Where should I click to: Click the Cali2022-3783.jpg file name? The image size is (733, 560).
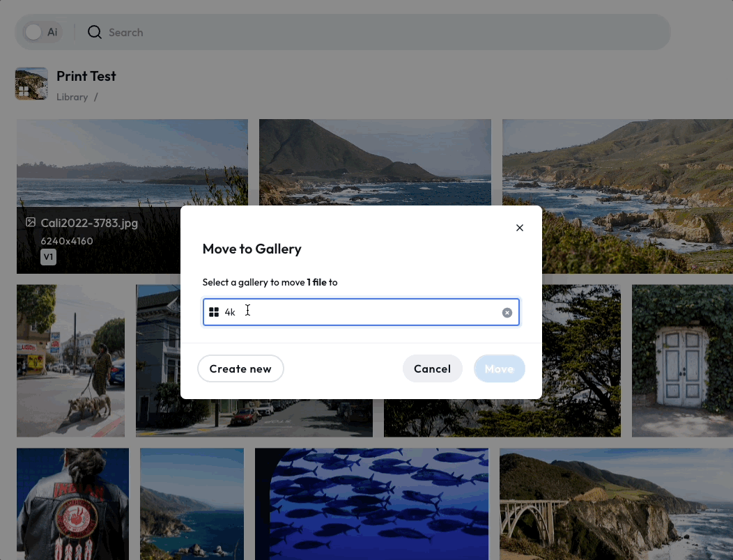pyautogui.click(x=89, y=223)
